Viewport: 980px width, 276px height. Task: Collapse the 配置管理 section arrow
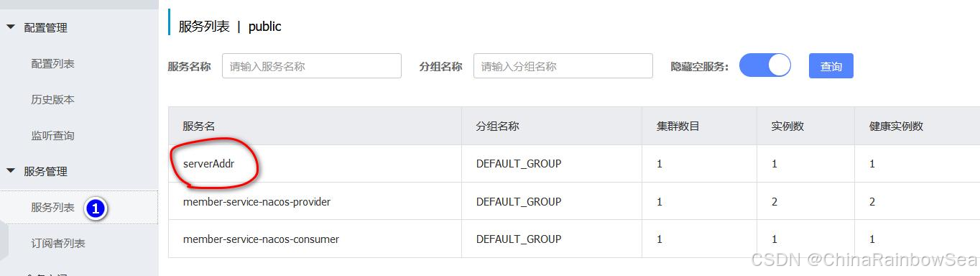(x=10, y=27)
